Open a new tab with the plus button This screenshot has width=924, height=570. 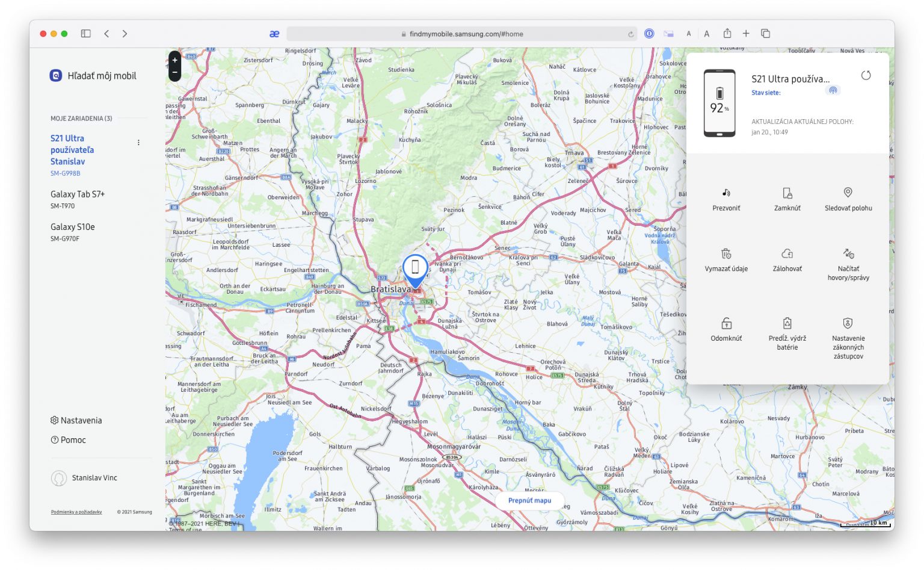pos(746,34)
